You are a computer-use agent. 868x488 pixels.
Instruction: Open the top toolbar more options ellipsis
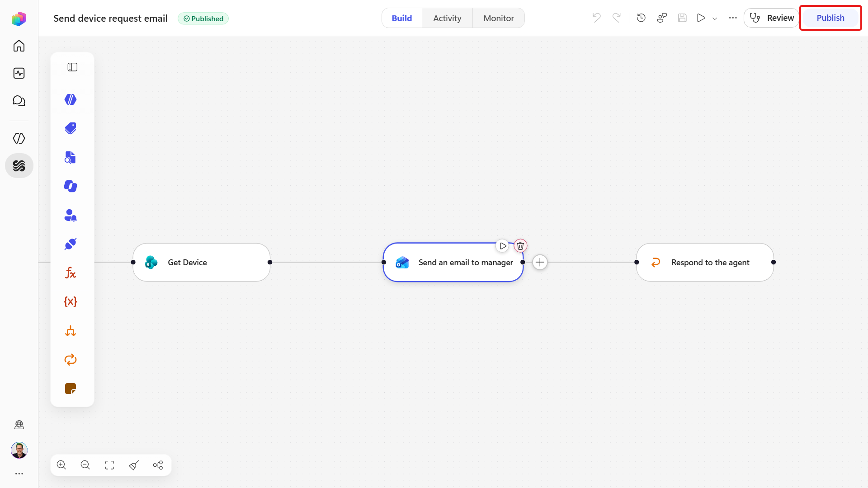pos(733,18)
